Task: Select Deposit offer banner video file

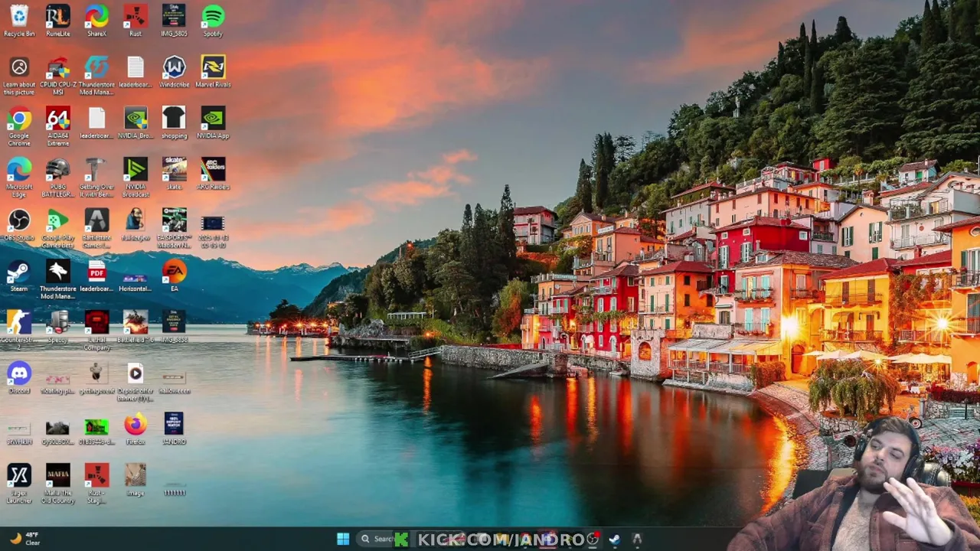Action: (x=136, y=381)
